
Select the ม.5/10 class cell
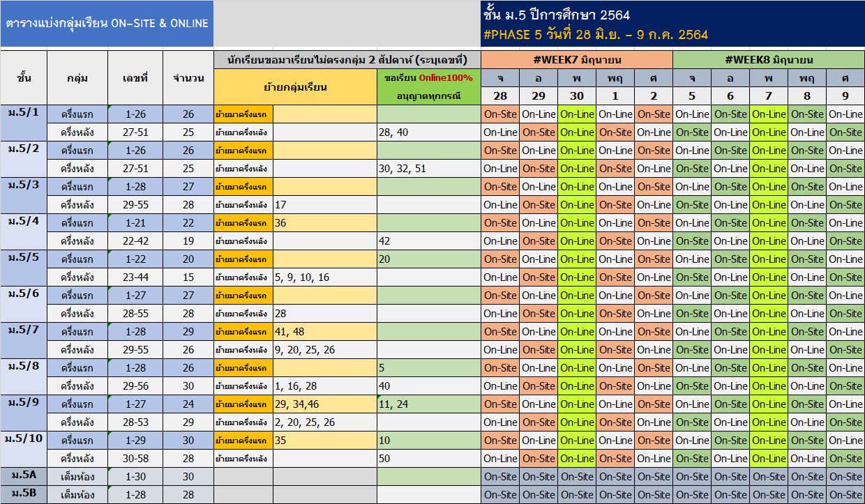(x=24, y=450)
